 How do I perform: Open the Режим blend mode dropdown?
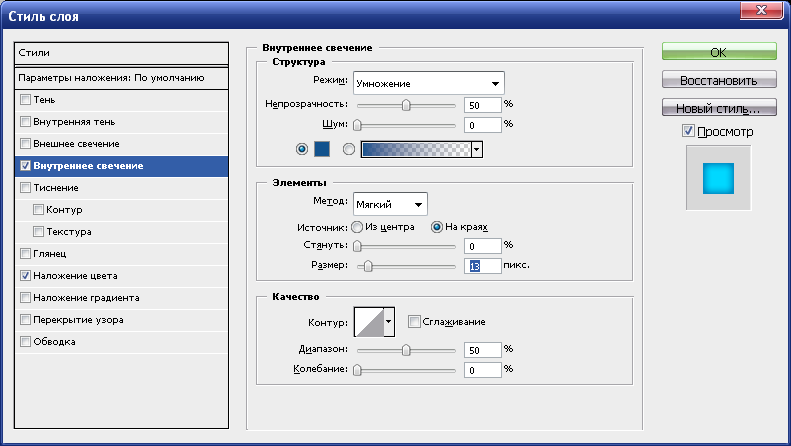(428, 84)
